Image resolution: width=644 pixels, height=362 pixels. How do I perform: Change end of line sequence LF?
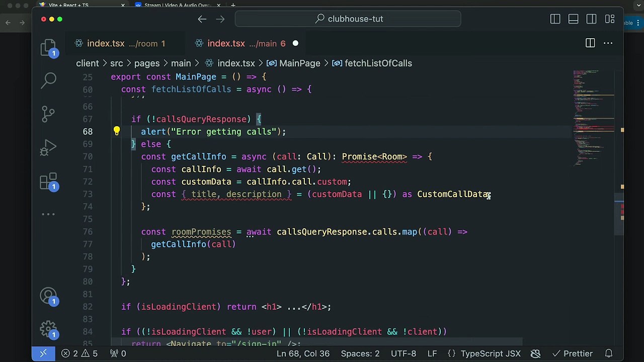432,353
